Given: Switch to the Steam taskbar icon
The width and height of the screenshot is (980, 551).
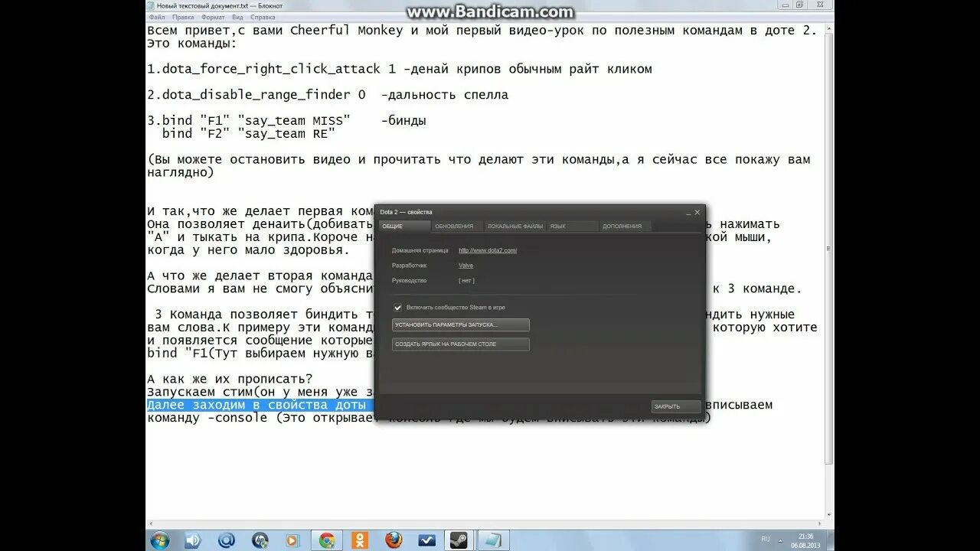Looking at the screenshot, I should 459,540.
